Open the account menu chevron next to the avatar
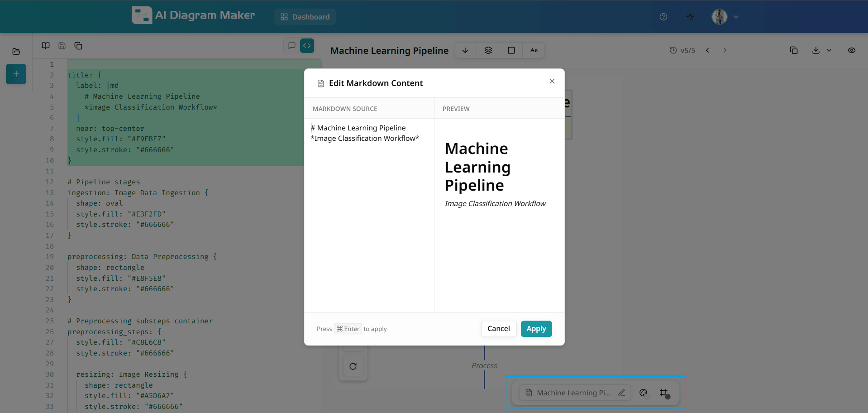The width and height of the screenshot is (868, 413). pos(736,16)
